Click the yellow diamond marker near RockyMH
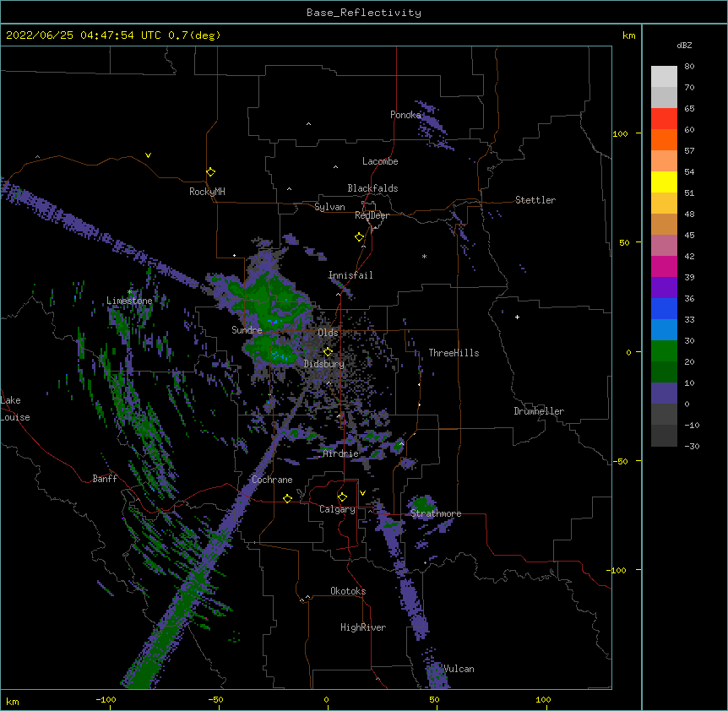The width and height of the screenshot is (728, 711). tap(210, 172)
